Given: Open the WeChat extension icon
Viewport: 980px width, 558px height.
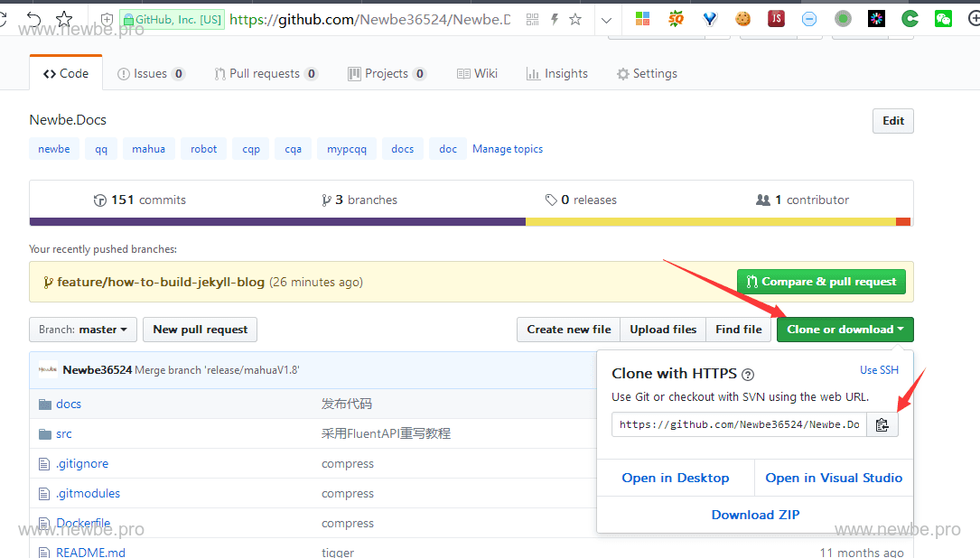Looking at the screenshot, I should pos(943,19).
